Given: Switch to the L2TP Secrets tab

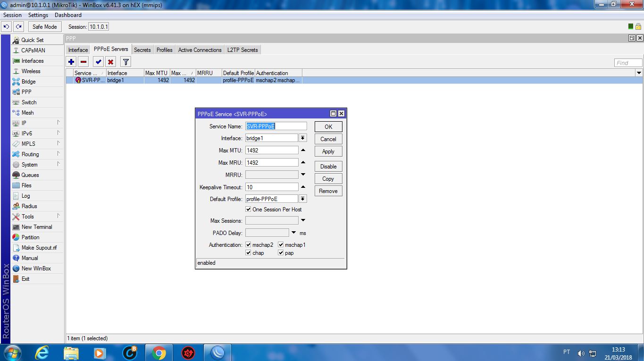Looking at the screenshot, I should tap(243, 50).
